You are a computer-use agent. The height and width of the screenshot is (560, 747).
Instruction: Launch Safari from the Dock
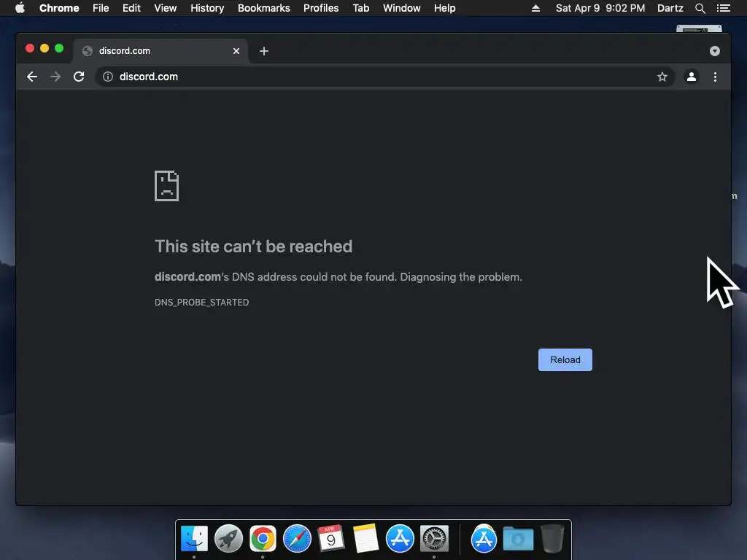tap(298, 539)
